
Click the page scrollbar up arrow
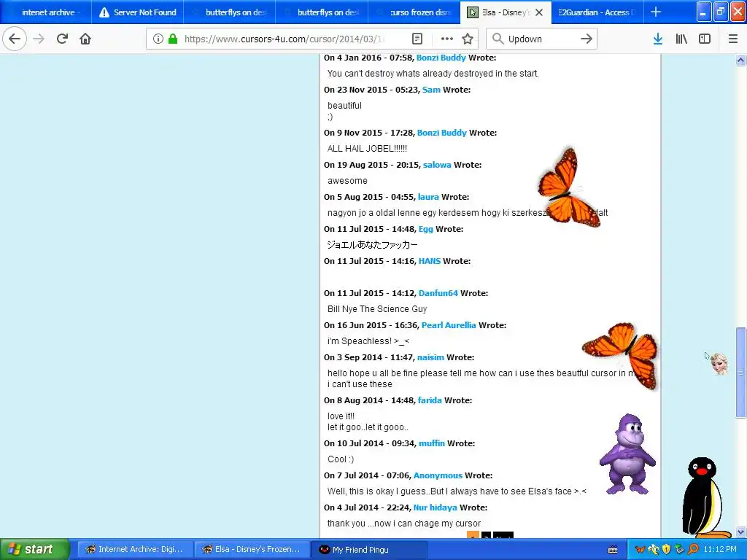pos(740,60)
